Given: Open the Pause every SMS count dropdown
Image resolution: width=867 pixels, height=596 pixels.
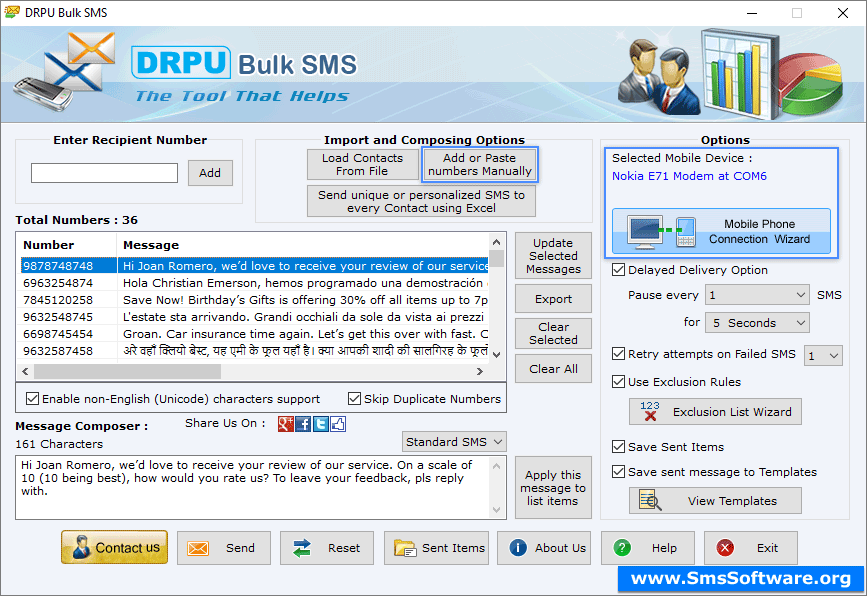Looking at the screenshot, I should tap(757, 295).
